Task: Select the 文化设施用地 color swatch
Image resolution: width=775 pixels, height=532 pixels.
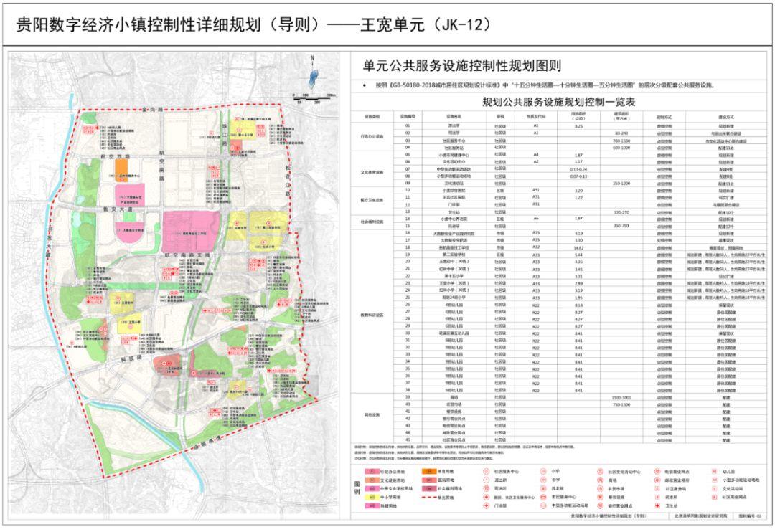Action: tap(372, 480)
